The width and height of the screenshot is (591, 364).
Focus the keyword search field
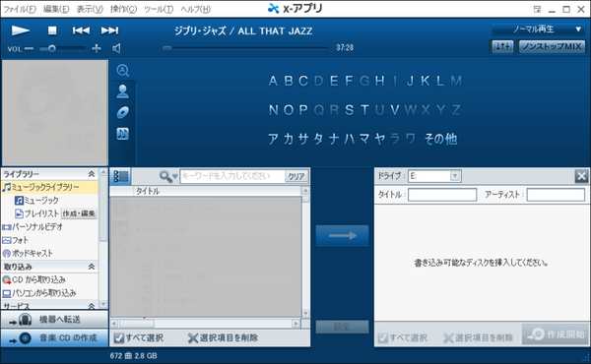click(232, 176)
